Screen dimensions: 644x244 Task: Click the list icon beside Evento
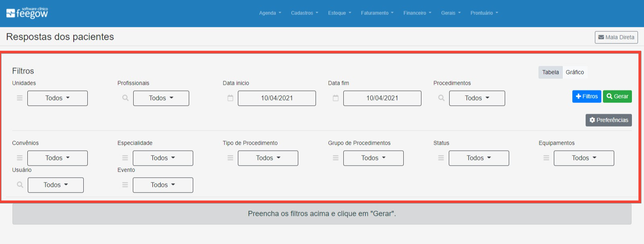point(125,185)
